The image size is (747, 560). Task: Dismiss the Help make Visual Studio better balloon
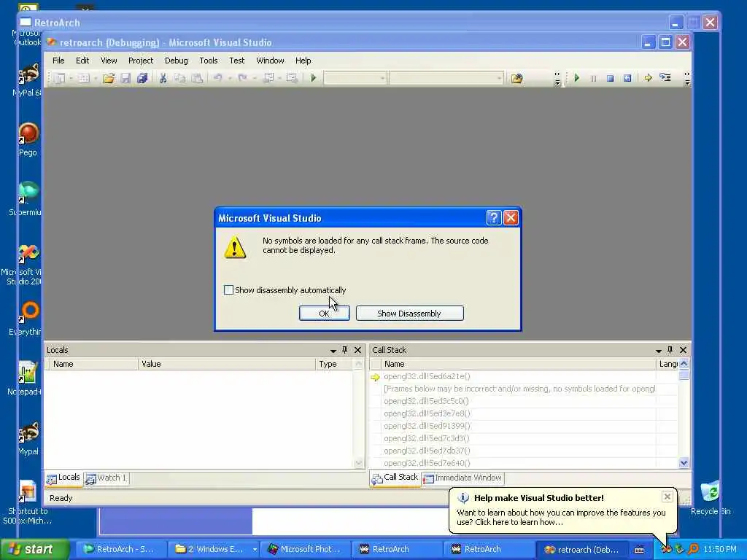pyautogui.click(x=667, y=497)
